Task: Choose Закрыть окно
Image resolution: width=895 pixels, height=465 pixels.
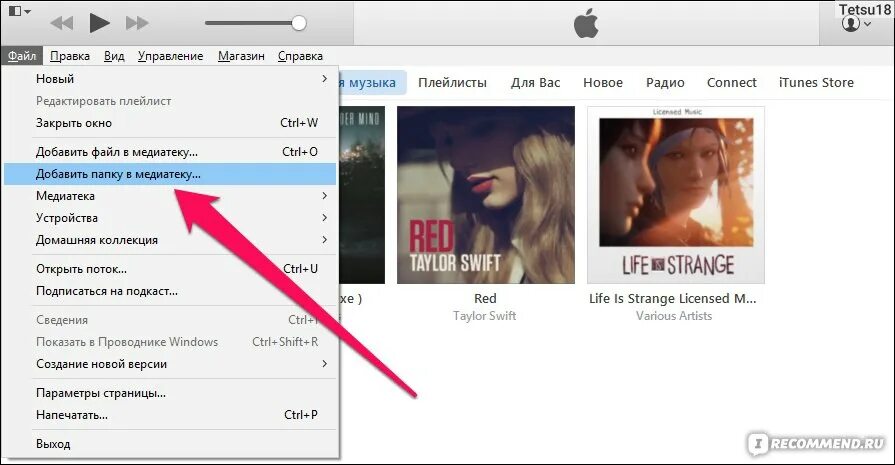Action: click(170, 123)
